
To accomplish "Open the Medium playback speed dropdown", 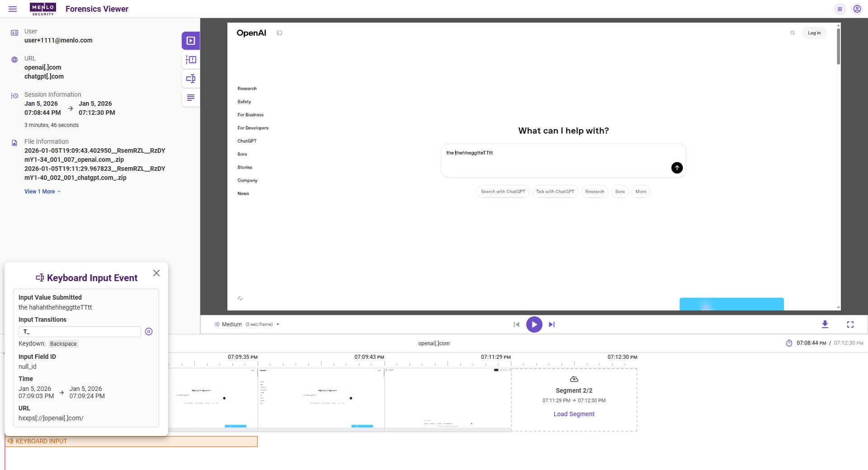I will 247,324.
